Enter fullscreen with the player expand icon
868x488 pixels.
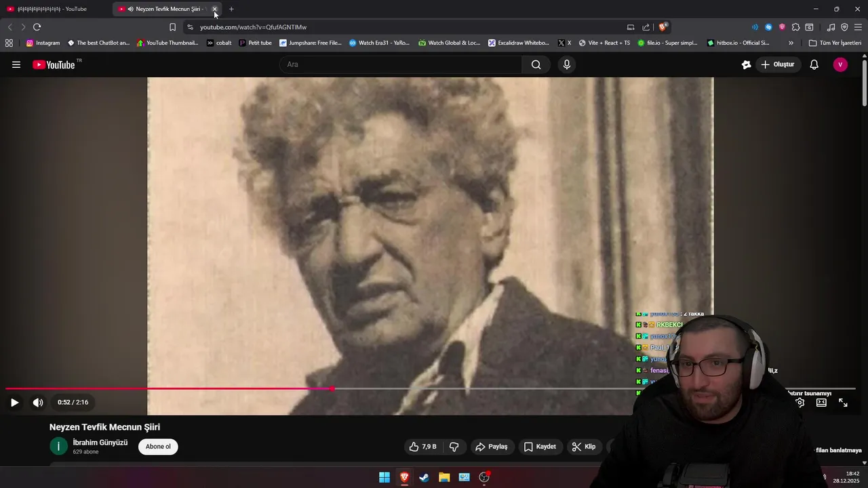[843, 403]
